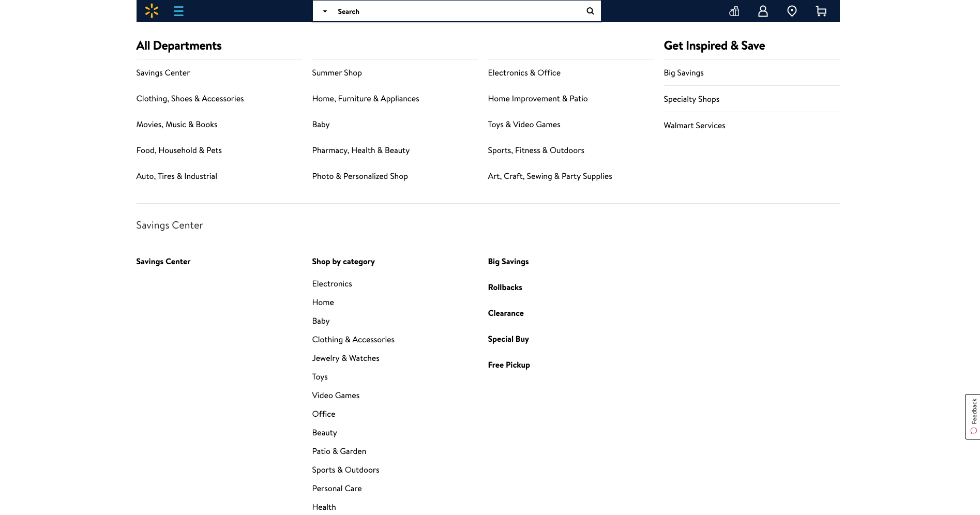Click the bold Savings Center heading link
Screen dimensions: 980x515
click(163, 262)
